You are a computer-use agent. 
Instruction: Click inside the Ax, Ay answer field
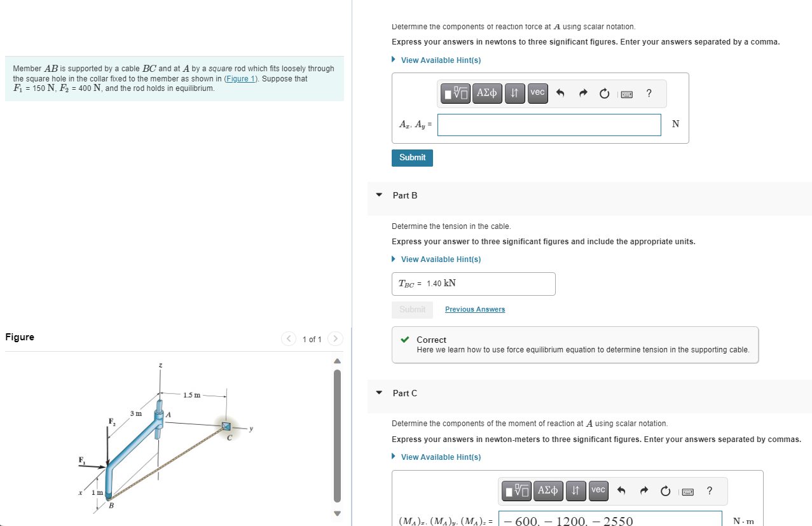tap(548, 125)
